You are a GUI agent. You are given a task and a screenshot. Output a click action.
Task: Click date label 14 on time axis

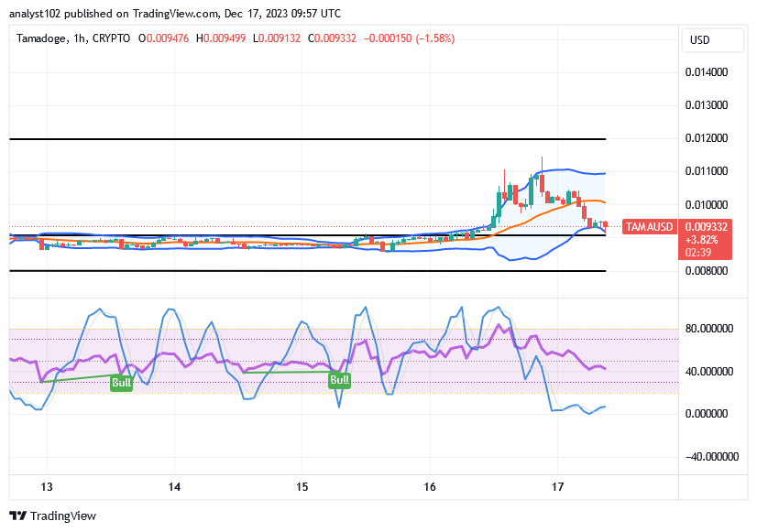click(175, 486)
